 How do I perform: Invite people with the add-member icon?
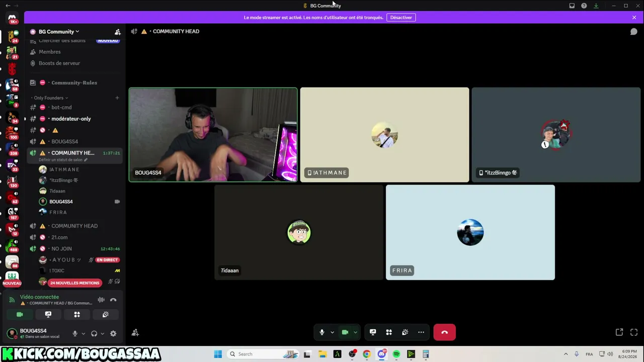point(117,32)
